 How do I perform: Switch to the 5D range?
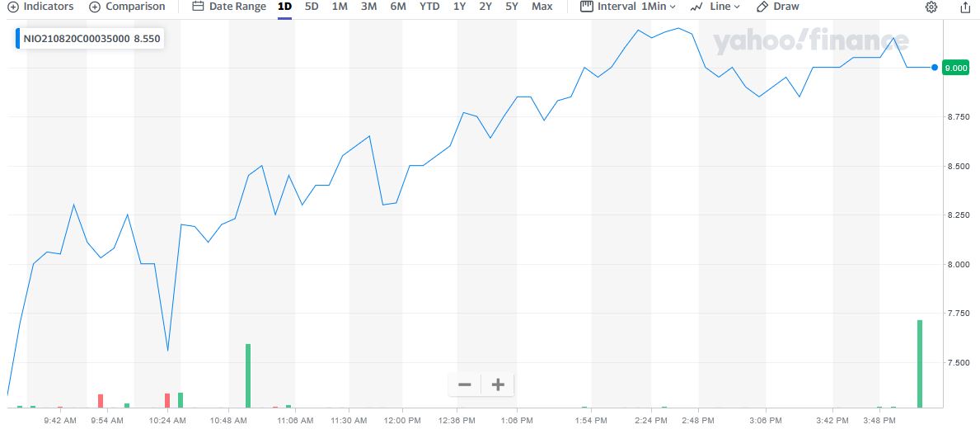coord(312,7)
